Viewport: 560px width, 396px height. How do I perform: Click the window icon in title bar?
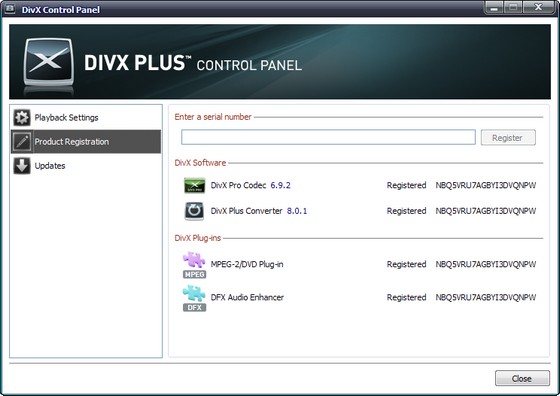tap(10, 9)
